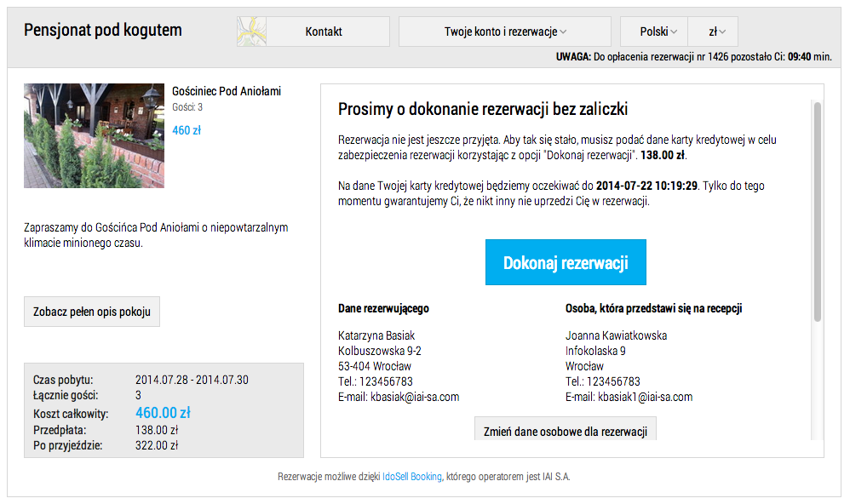Select the address Kolbuszowska 9-2
Image resolution: width=850 pixels, height=504 pixels.
point(380,351)
